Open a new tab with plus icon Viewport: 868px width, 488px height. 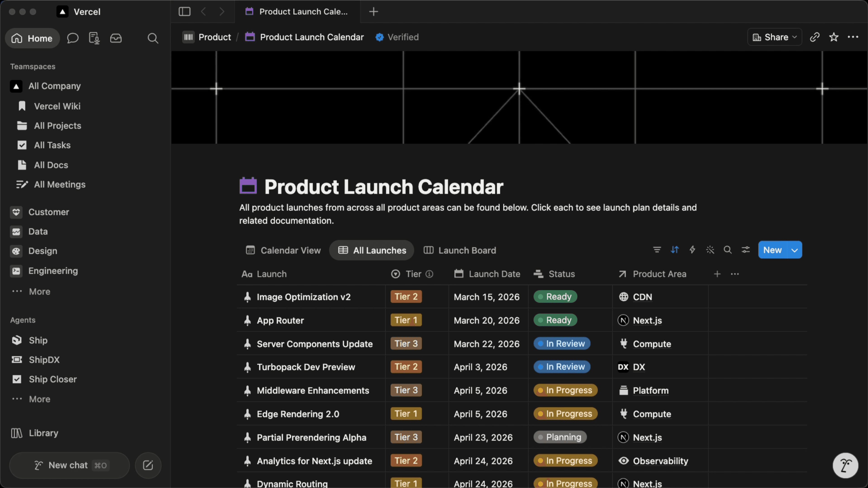[373, 12]
